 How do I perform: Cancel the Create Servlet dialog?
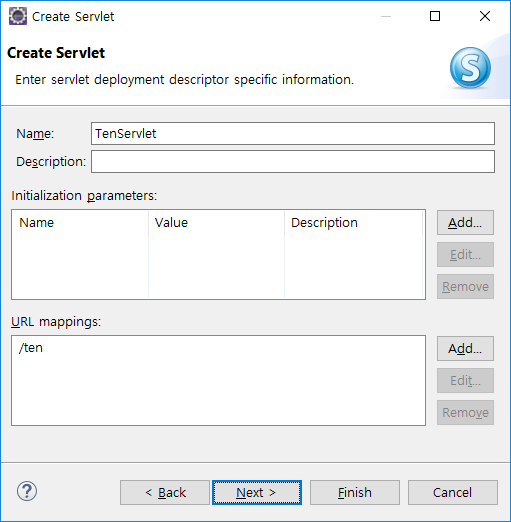[453, 492]
